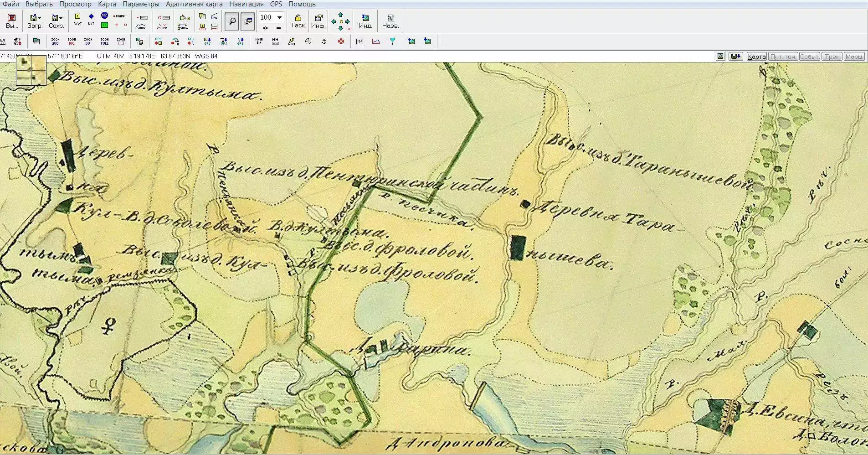Click the anchor alarm icon

324,41
